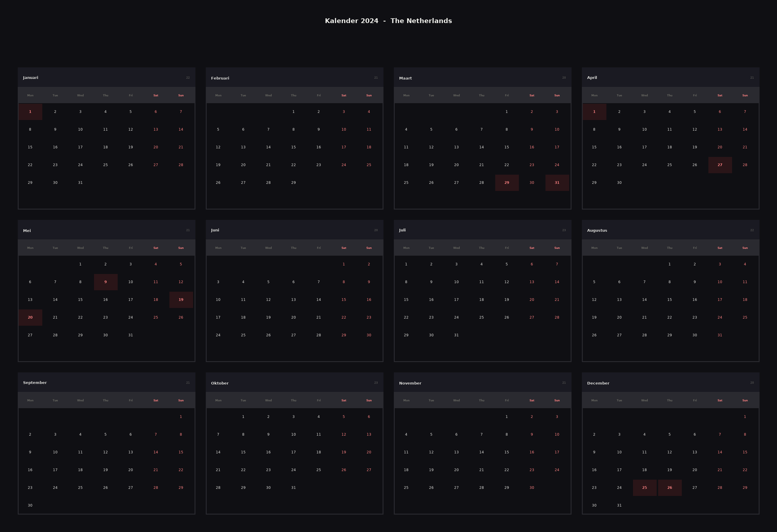Select 25 in December
The height and width of the screenshot is (532, 777).
point(645,488)
